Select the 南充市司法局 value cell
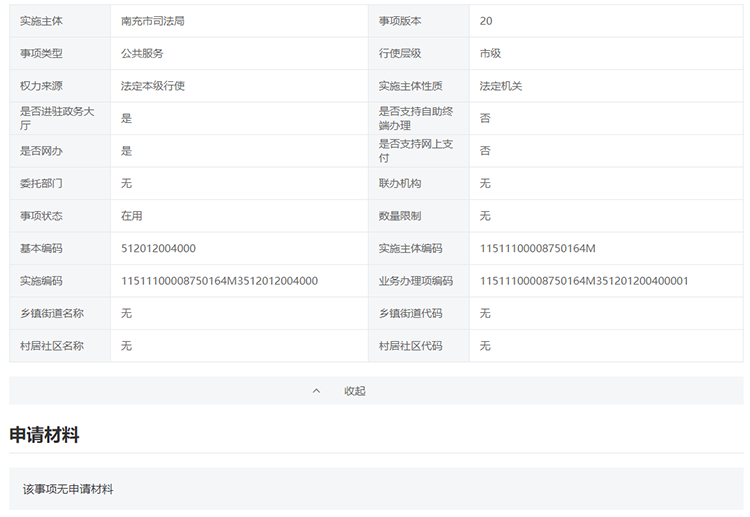This screenshot has height=517, width=750. coord(152,21)
